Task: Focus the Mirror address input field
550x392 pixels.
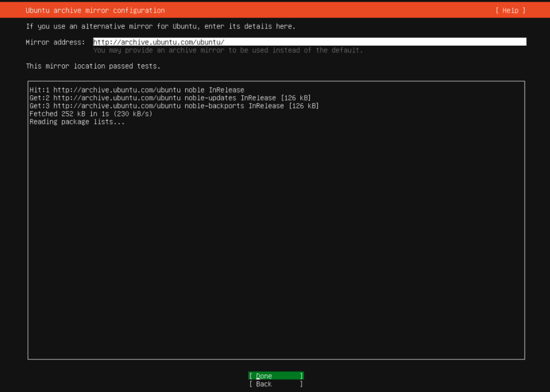Action: pyautogui.click(x=309, y=42)
